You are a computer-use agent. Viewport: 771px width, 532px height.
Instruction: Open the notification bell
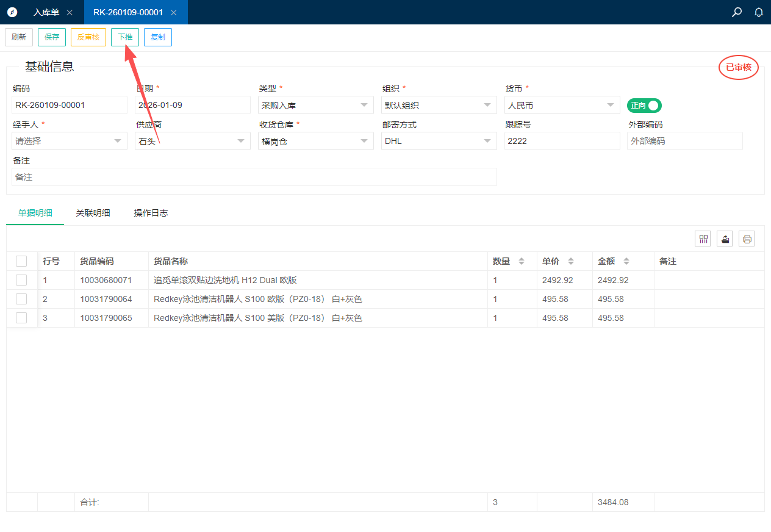tap(759, 12)
